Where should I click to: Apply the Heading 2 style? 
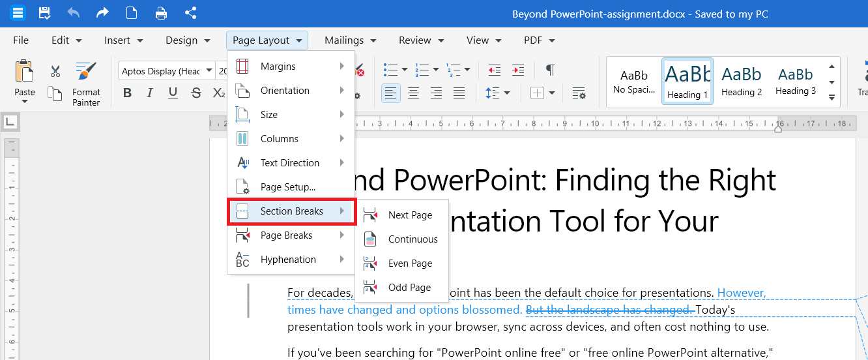742,82
